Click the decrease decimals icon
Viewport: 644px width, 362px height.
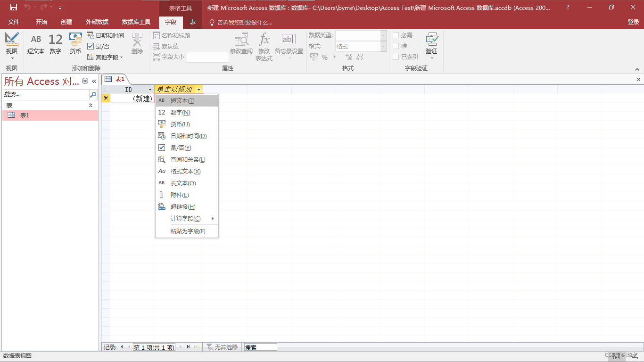(359, 57)
